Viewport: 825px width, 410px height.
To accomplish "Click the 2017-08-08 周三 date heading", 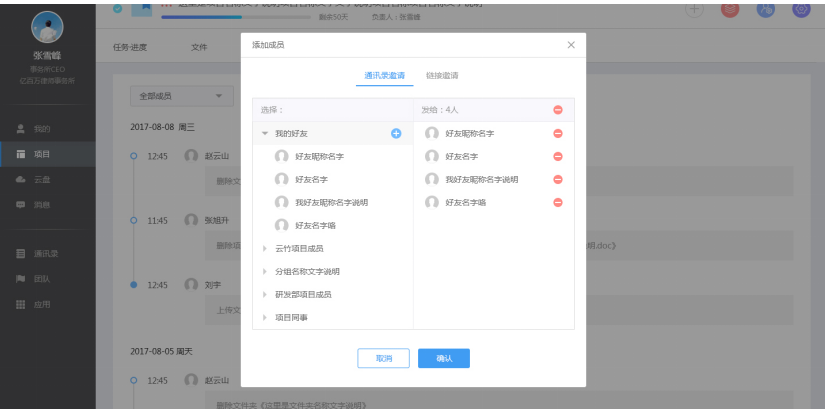I will point(163,127).
